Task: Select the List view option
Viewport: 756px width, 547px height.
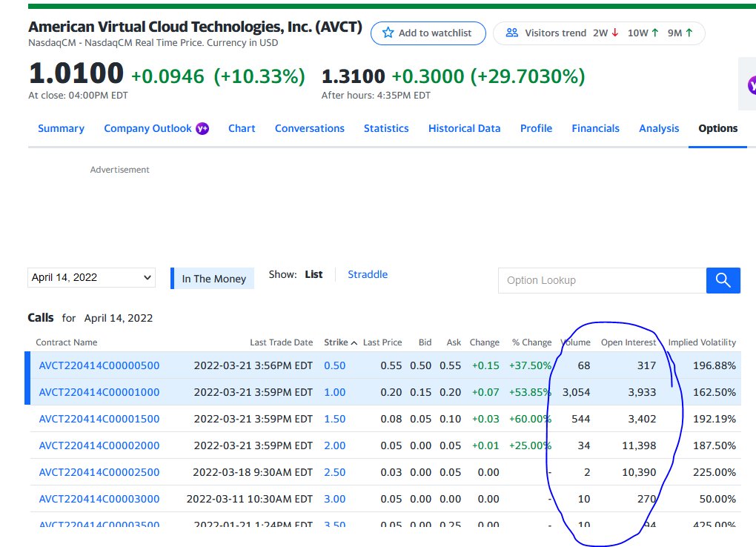Action: tap(314, 274)
